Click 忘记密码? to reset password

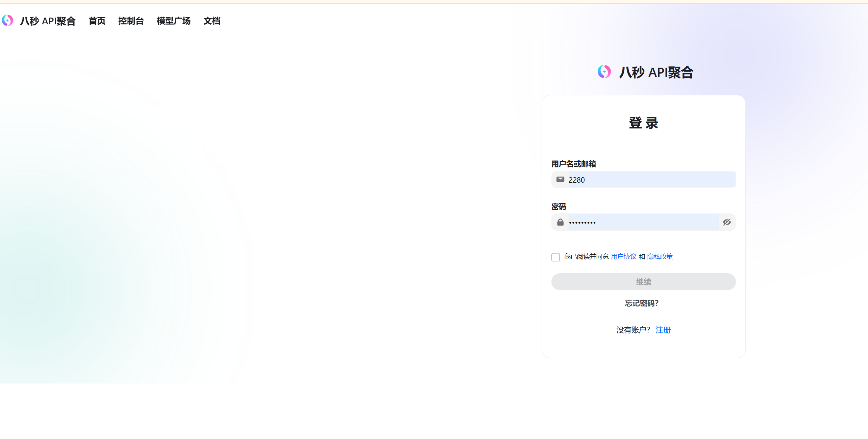(x=642, y=303)
